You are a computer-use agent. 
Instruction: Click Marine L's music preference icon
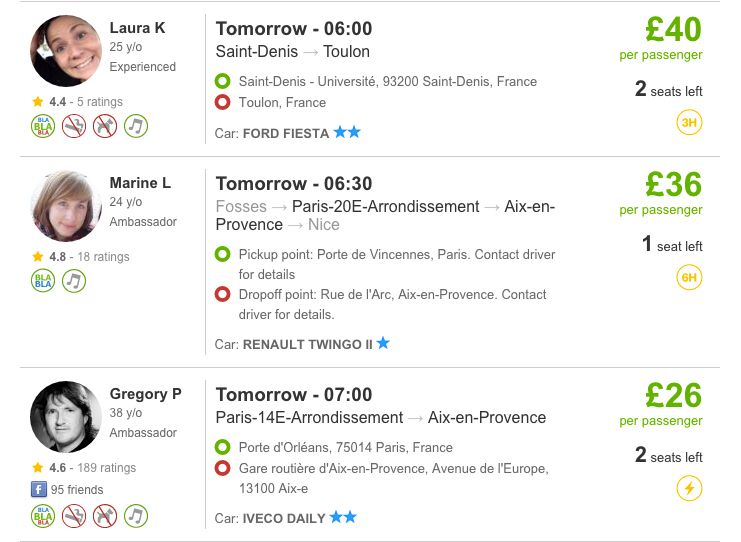(x=74, y=281)
